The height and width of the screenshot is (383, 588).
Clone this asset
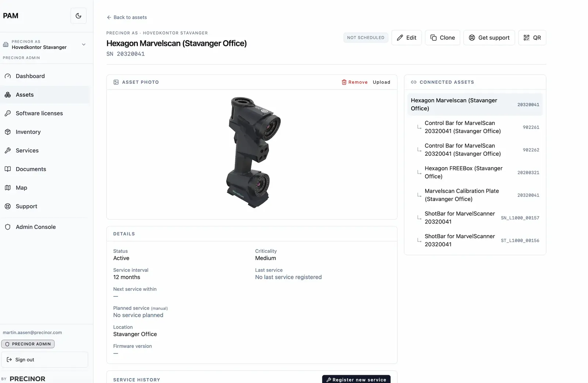[x=442, y=37]
